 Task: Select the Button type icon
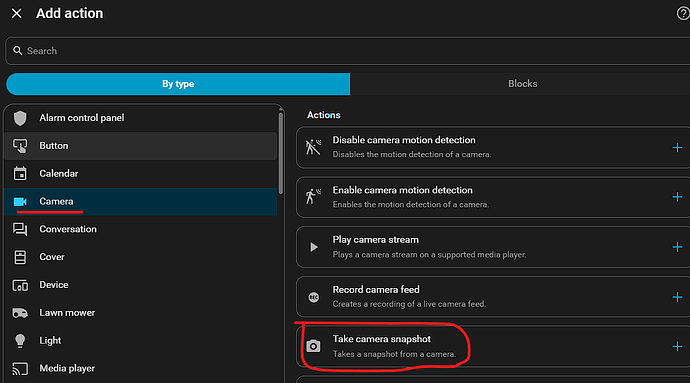coord(20,146)
